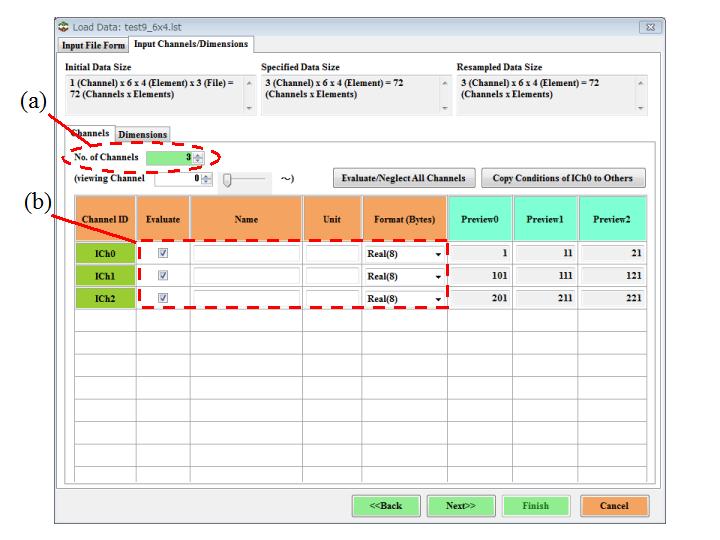The height and width of the screenshot is (540, 720).
Task: Cancel the data loading dialog
Action: (x=613, y=506)
